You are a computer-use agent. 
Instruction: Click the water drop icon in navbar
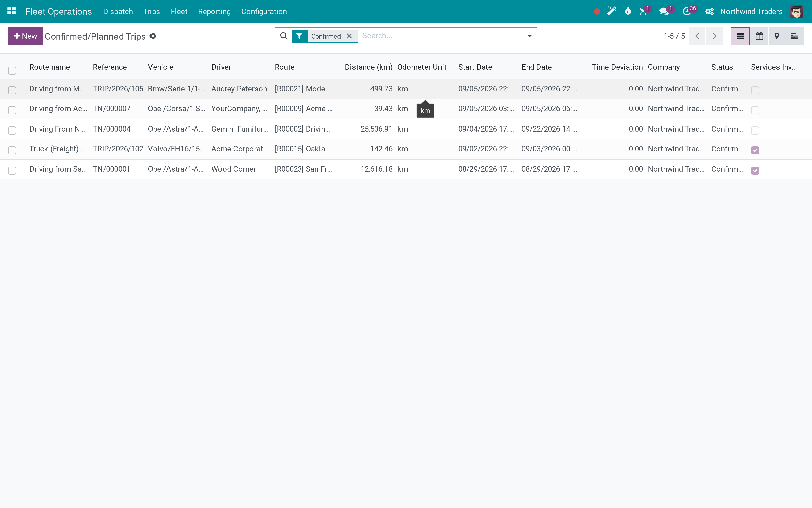[628, 11]
